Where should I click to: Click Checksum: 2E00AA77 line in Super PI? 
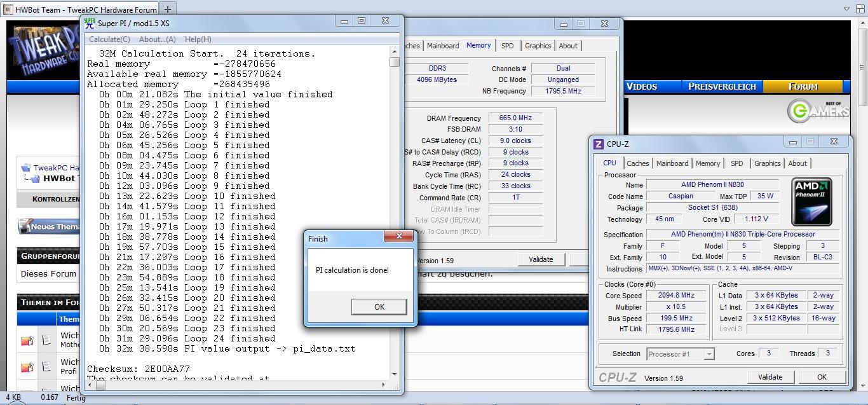[139, 369]
